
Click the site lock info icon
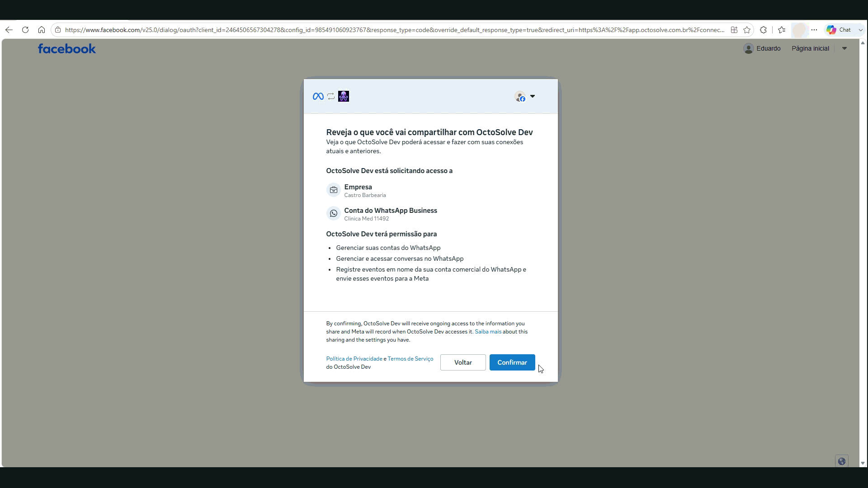click(58, 30)
